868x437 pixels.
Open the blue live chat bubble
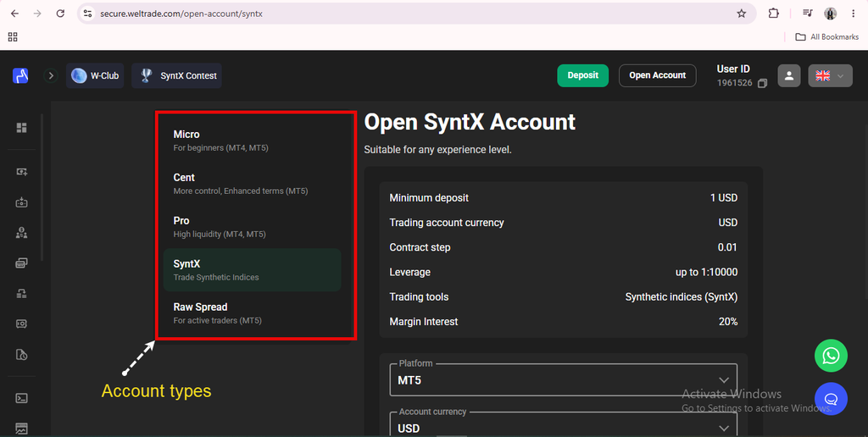(831, 399)
